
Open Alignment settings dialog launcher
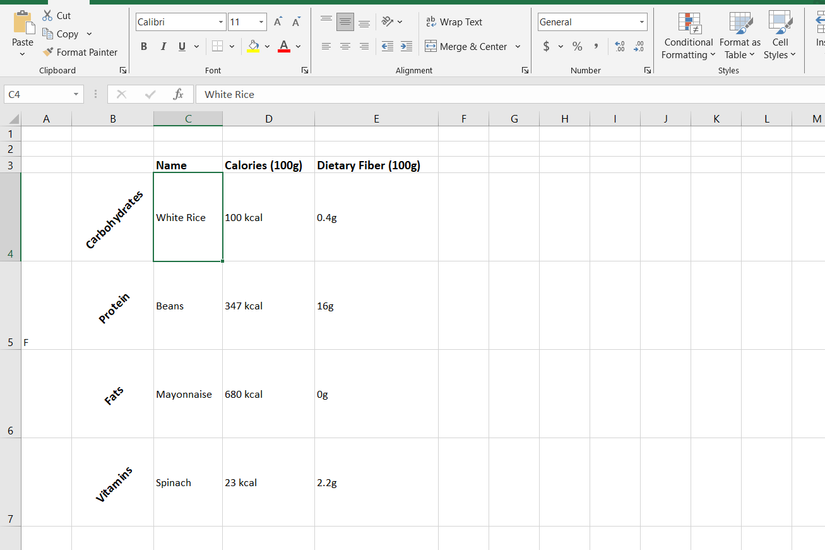525,70
